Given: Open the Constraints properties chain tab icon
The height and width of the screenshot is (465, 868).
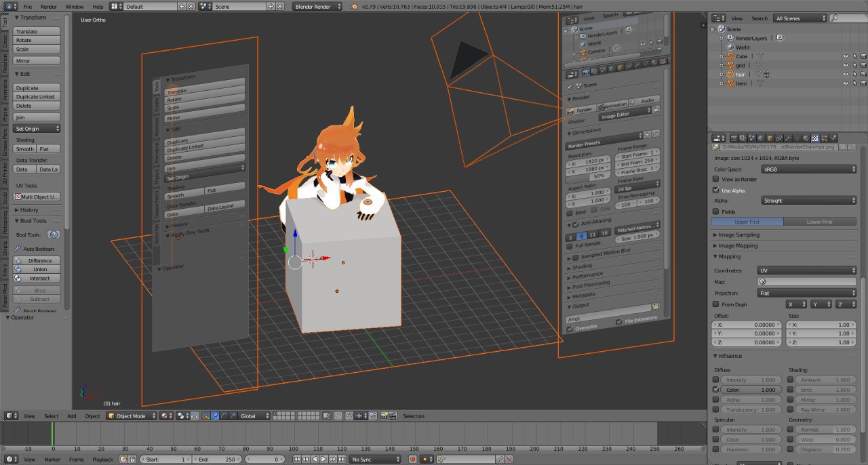Looking at the screenshot, I should (779, 138).
